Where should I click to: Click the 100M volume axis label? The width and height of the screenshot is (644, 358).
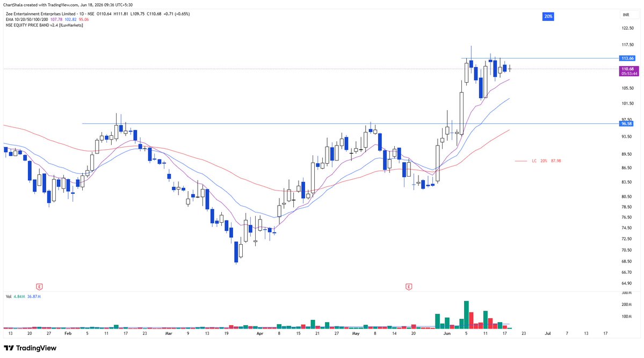626,317
